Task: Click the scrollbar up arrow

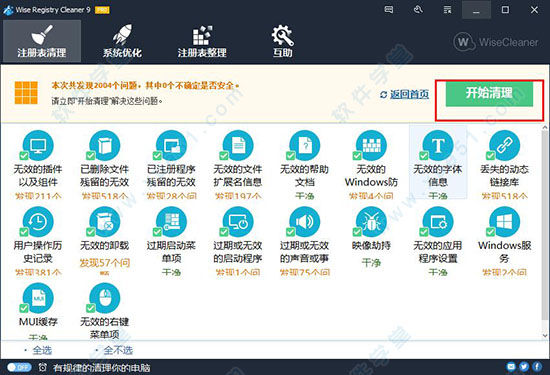Action: (545, 127)
